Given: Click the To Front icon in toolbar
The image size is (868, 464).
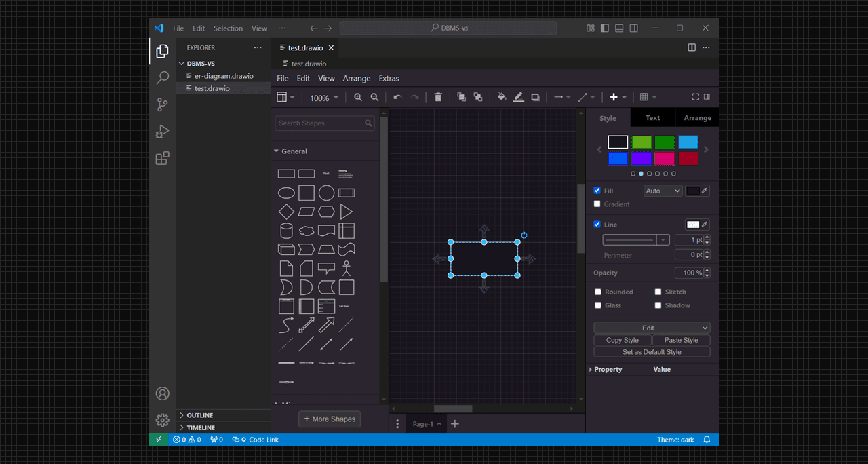Looking at the screenshot, I should 461,98.
